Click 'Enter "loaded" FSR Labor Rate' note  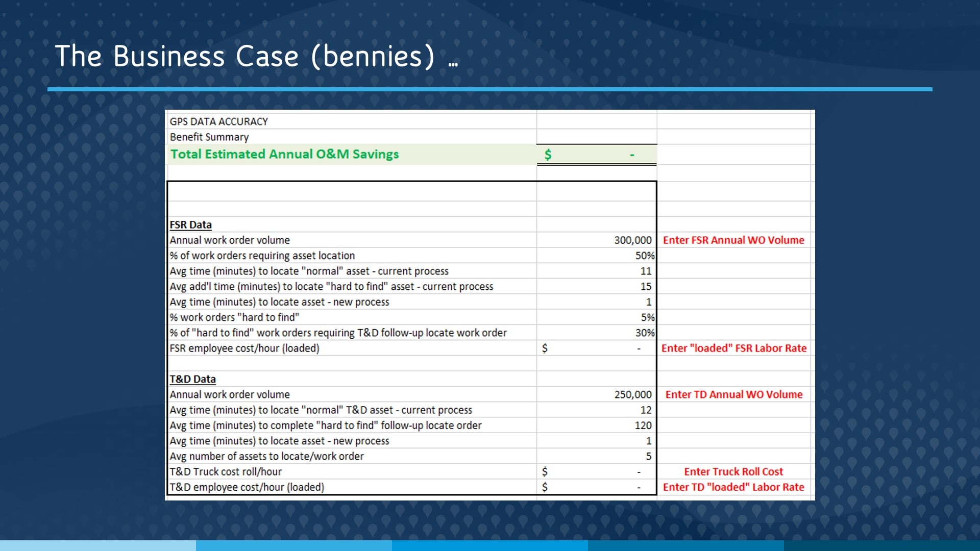pyautogui.click(x=734, y=348)
